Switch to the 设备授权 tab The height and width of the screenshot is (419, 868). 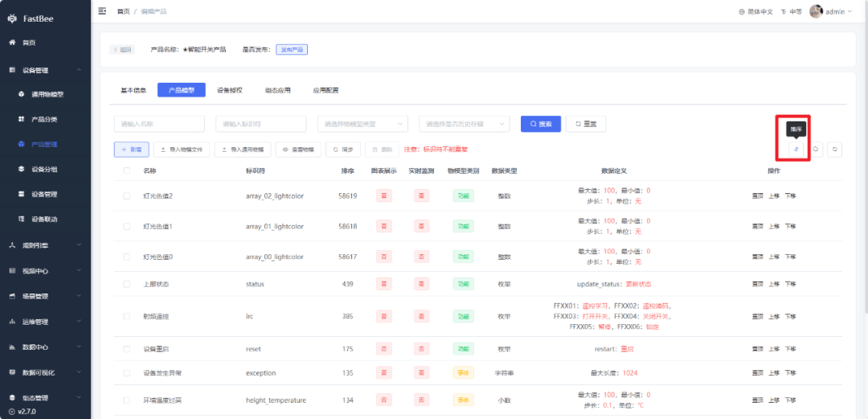[230, 90]
